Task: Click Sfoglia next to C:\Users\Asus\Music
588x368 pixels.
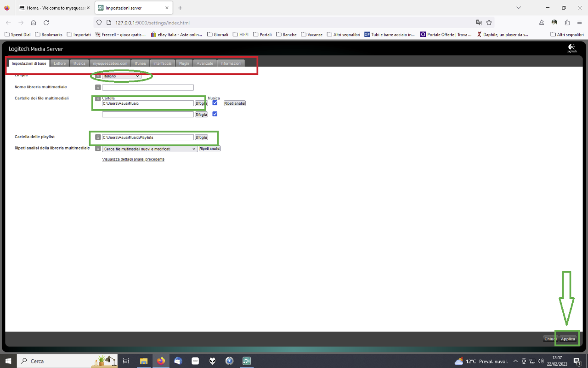Action: pos(201,103)
